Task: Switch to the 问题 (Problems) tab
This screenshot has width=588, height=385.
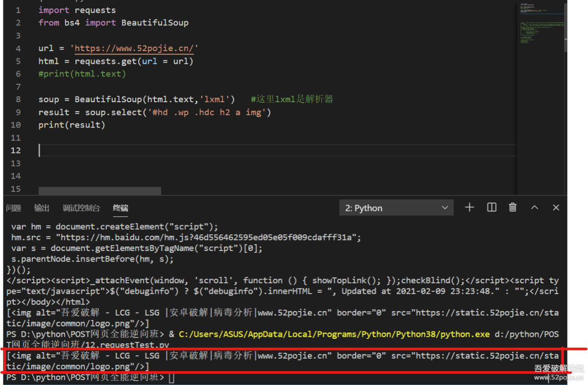Action: (x=13, y=208)
